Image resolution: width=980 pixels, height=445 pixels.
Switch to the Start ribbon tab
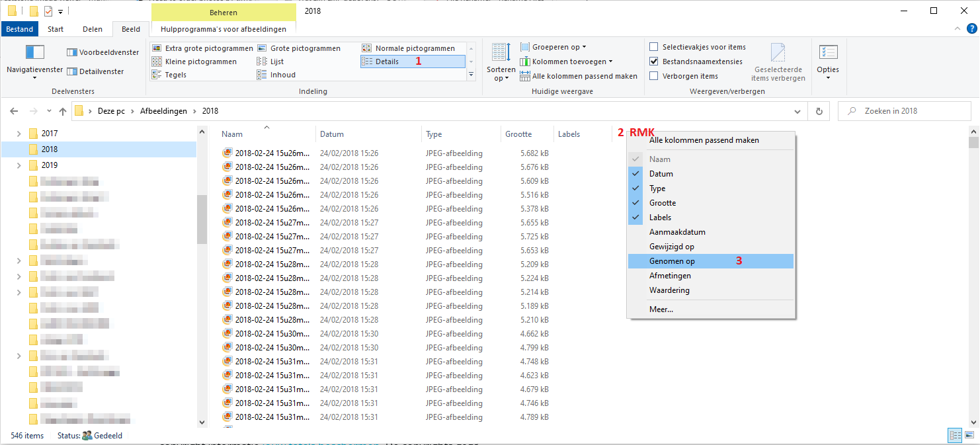[56, 29]
